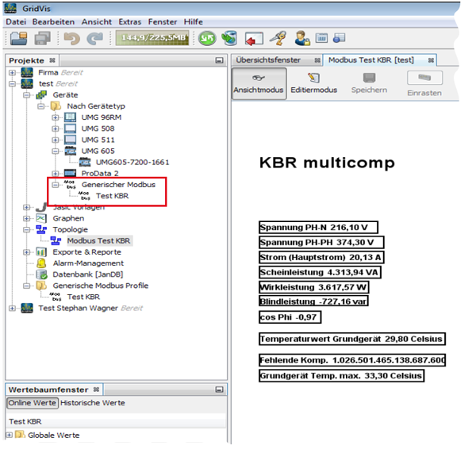476x449 pixels.
Task: Click the green database toolbar icon
Action: [x=229, y=37]
